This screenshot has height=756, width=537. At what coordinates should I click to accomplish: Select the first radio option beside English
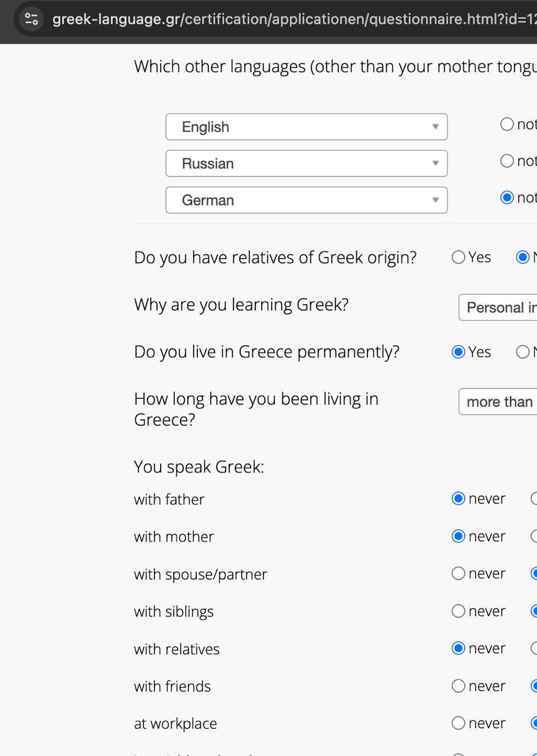point(507,125)
